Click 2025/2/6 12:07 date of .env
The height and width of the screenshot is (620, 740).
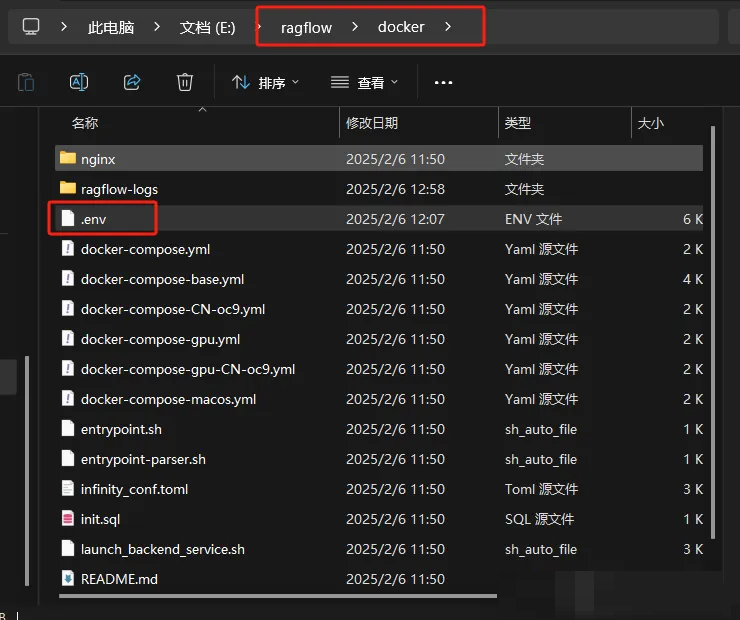395,219
